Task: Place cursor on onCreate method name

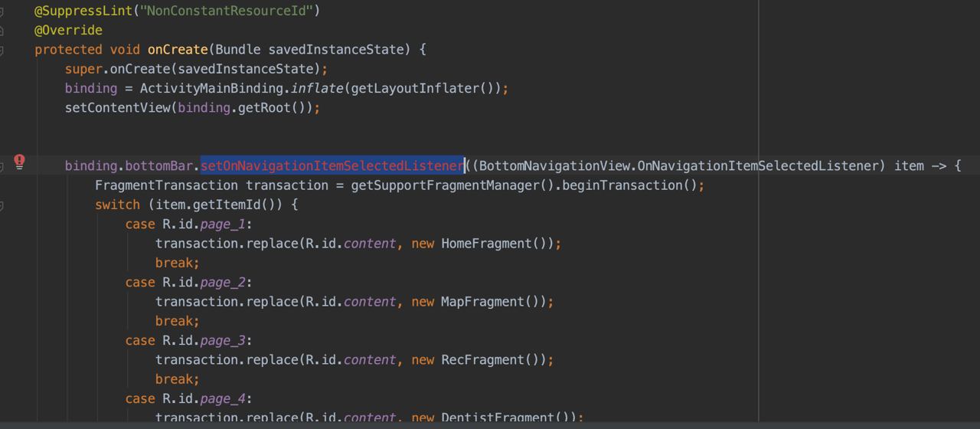Action: 178,49
